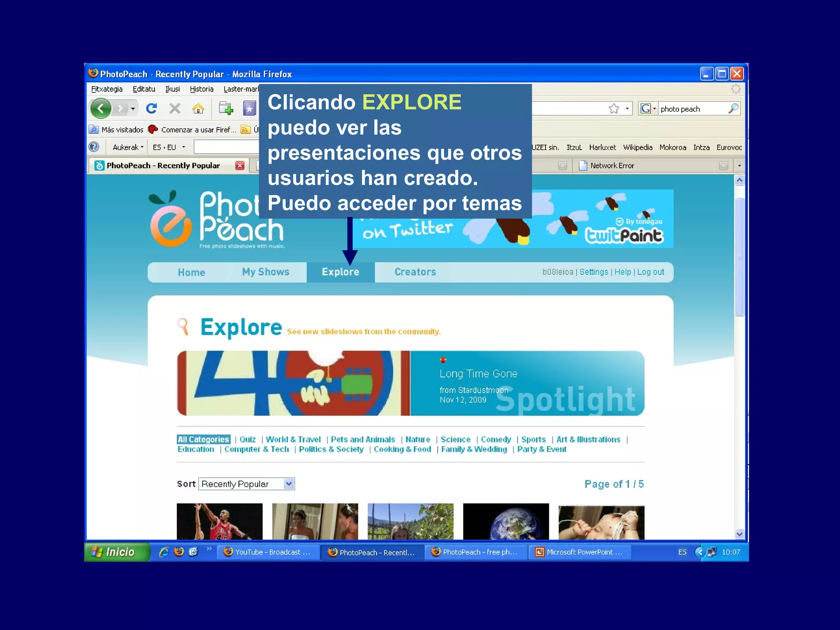Open the back history dropdown arrow
This screenshot has height=630, width=840.
tap(133, 109)
